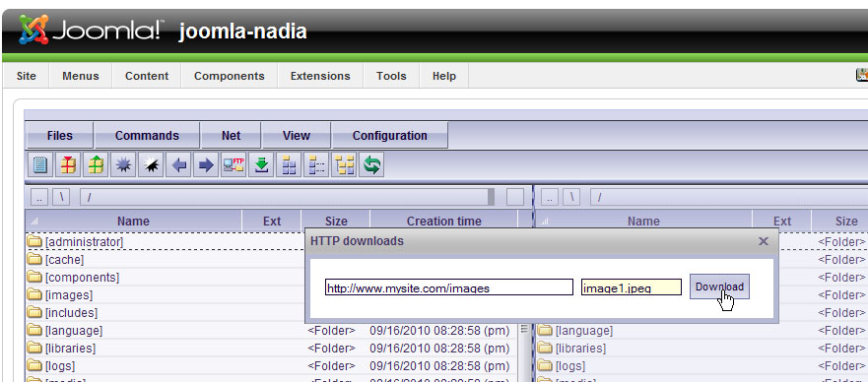Switch to folder tree view icon
This screenshot has height=382, width=868.
pos(344,164)
